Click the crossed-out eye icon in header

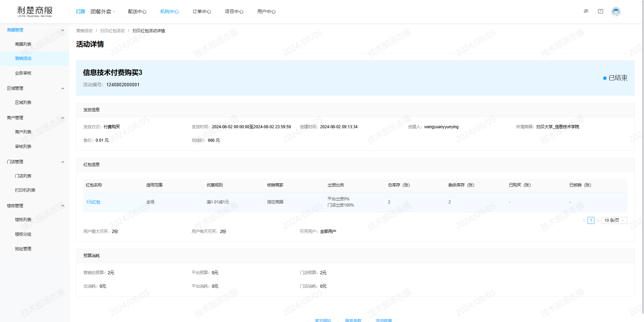point(586,11)
